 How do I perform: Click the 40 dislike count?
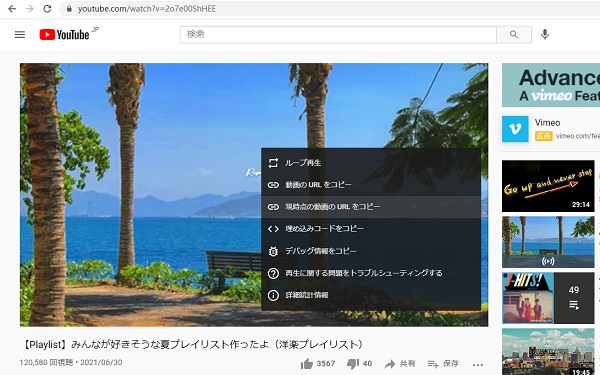367,364
